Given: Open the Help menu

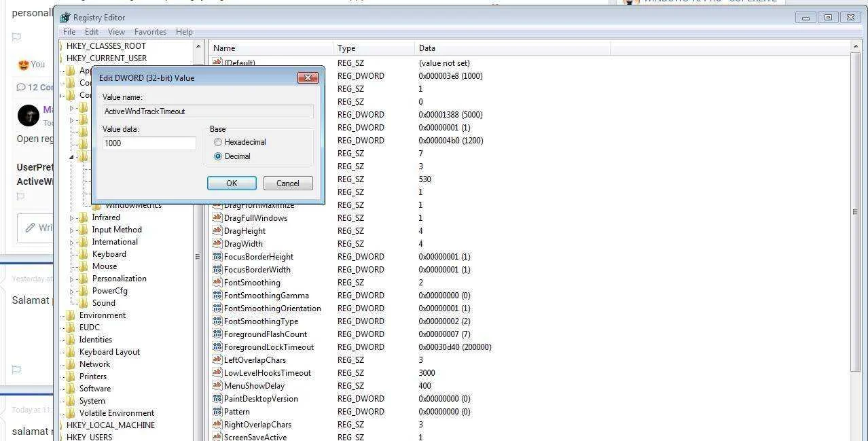Looking at the screenshot, I should tap(184, 32).
